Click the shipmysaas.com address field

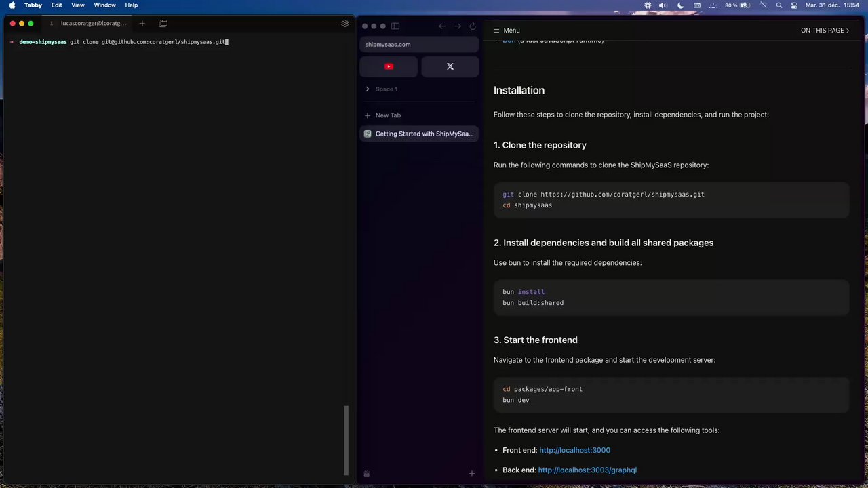pos(419,45)
